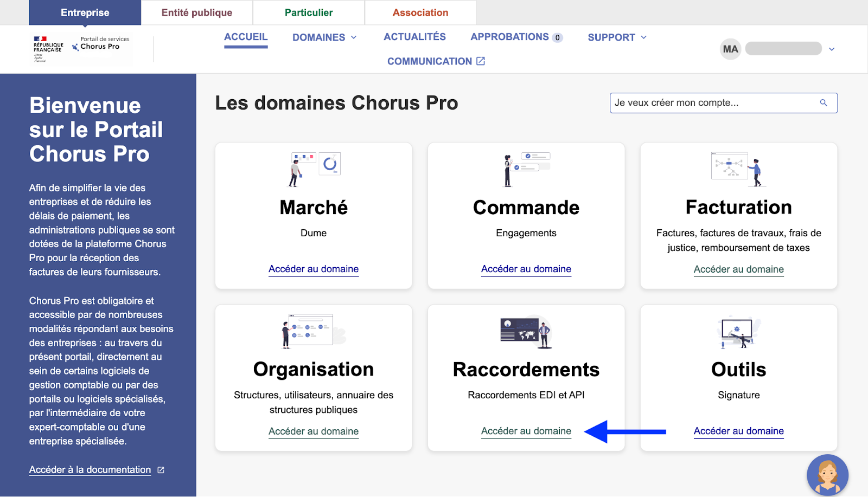Click the 'Signature' text in the Outils card
This screenshot has height=497, width=868.
739,395
